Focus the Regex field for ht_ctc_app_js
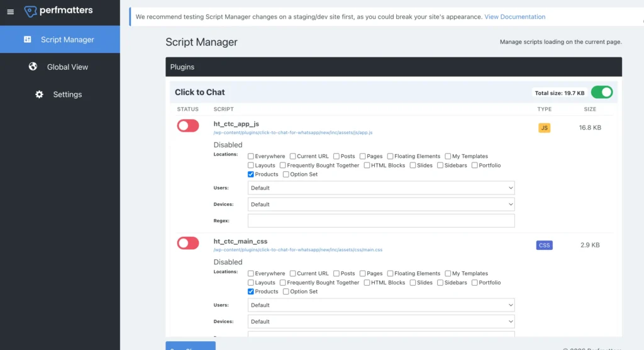 point(381,221)
